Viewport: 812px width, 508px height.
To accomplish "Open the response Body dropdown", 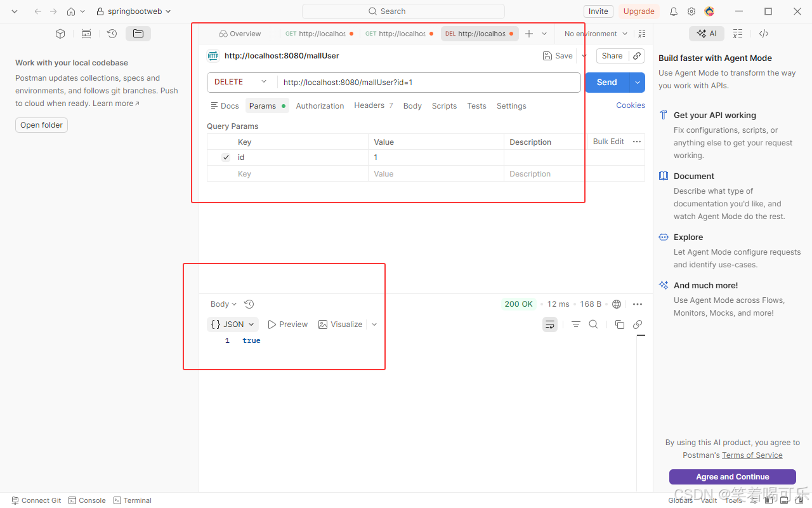I will pyautogui.click(x=223, y=304).
